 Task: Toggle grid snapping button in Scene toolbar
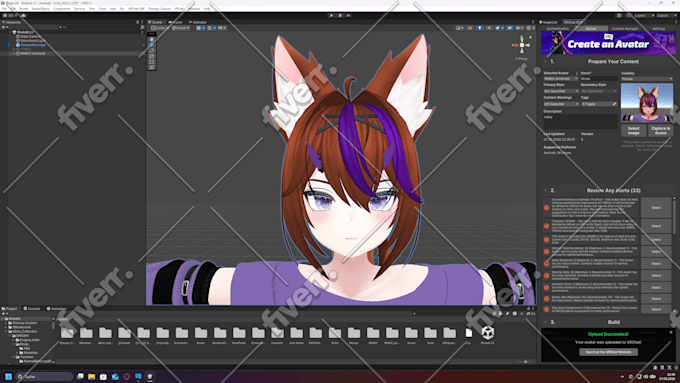coord(210,28)
